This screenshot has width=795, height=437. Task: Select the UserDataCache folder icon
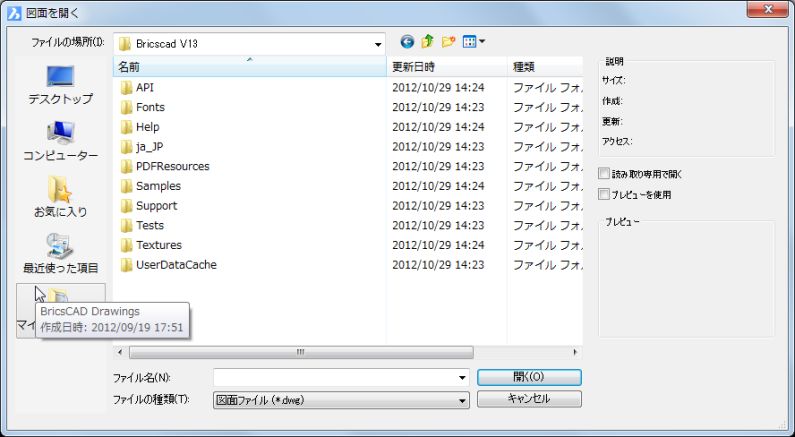126,265
